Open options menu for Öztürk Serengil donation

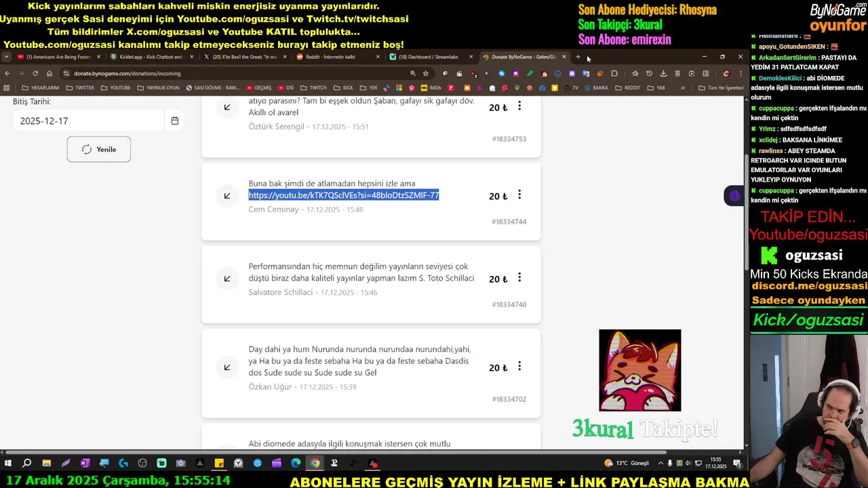pos(519,106)
